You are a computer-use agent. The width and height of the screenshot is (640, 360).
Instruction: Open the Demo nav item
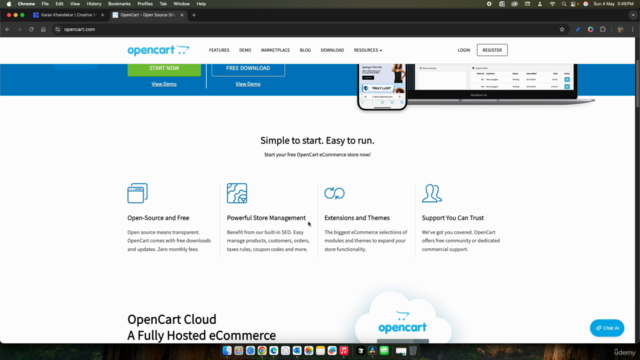pyautogui.click(x=245, y=50)
